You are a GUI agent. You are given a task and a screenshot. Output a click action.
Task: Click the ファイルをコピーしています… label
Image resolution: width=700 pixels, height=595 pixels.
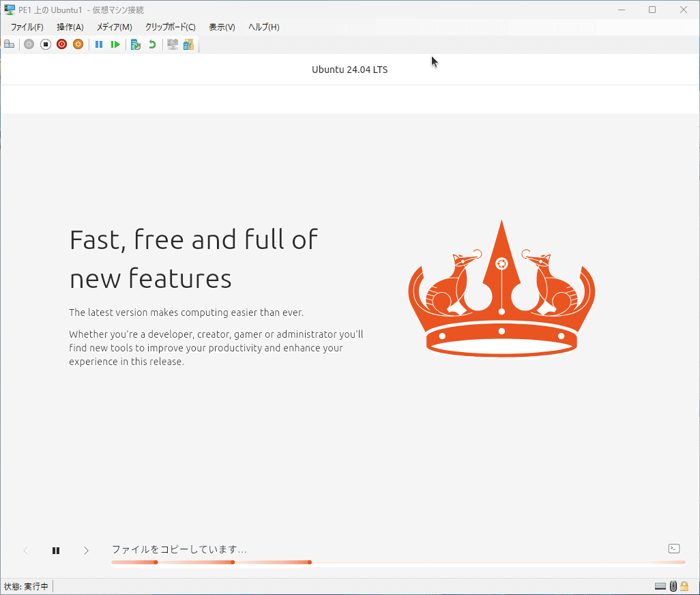[x=179, y=549]
